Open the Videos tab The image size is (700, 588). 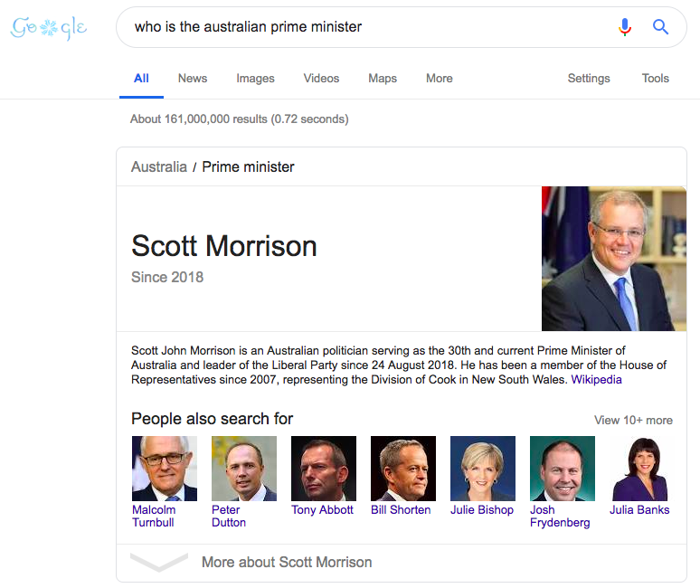click(x=321, y=79)
